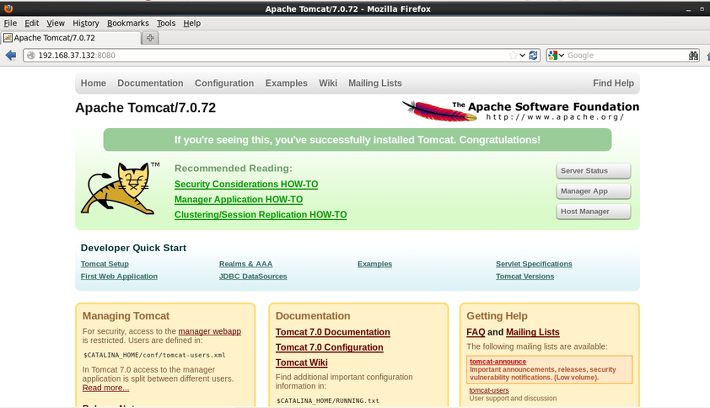Open the Realms & AAA link
Viewport: 710px width, 408px height.
[x=246, y=264]
